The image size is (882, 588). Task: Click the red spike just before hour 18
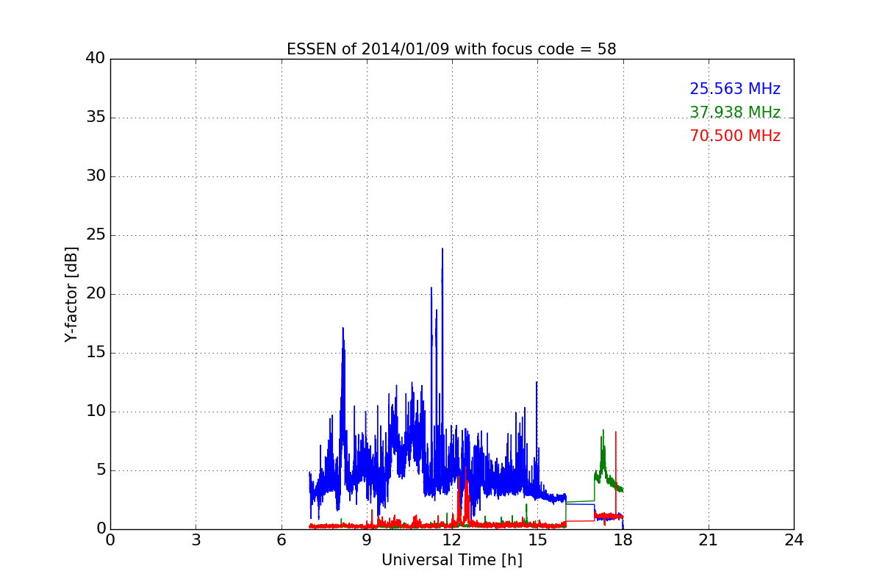coord(615,434)
